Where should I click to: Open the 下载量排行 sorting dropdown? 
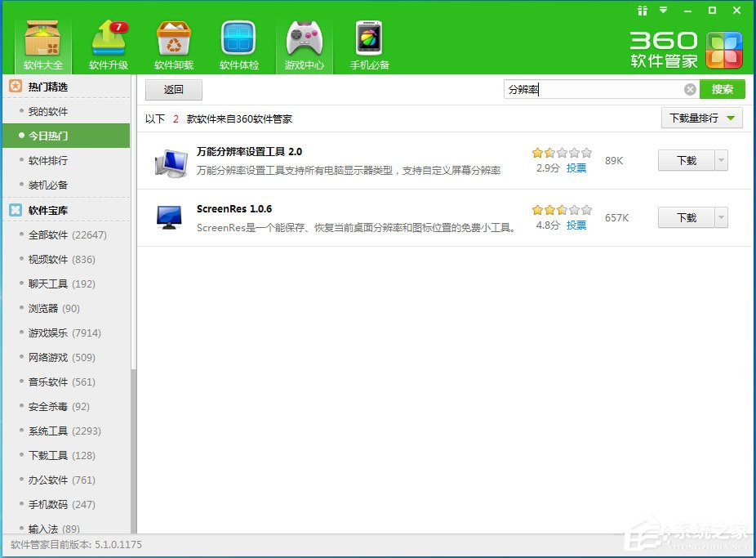pyautogui.click(x=700, y=118)
